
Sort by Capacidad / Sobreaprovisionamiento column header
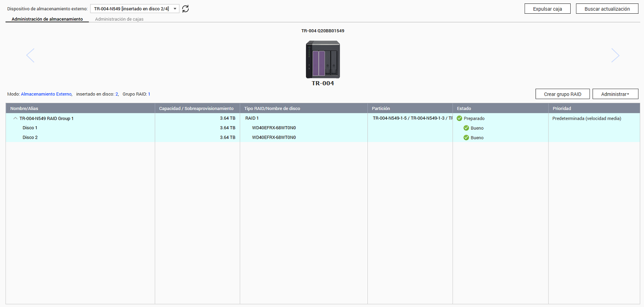point(196,109)
